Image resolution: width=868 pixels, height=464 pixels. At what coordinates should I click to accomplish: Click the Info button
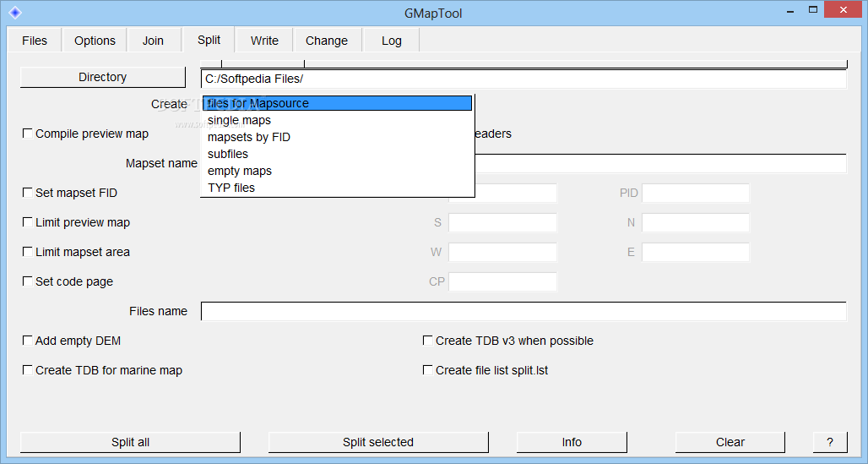coord(572,442)
